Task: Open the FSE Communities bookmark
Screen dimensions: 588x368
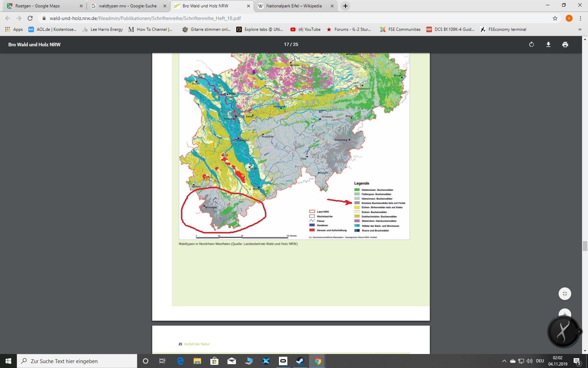Action: [x=400, y=29]
